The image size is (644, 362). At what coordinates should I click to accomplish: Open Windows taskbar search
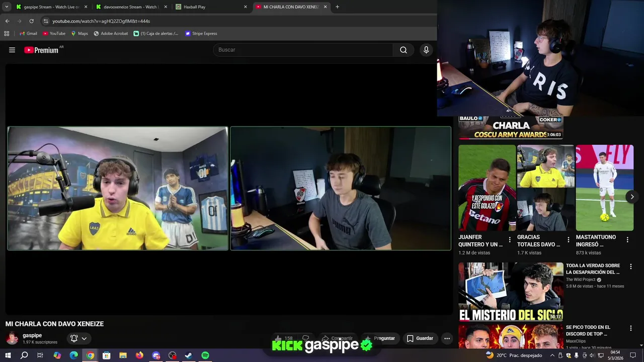[x=24, y=355]
